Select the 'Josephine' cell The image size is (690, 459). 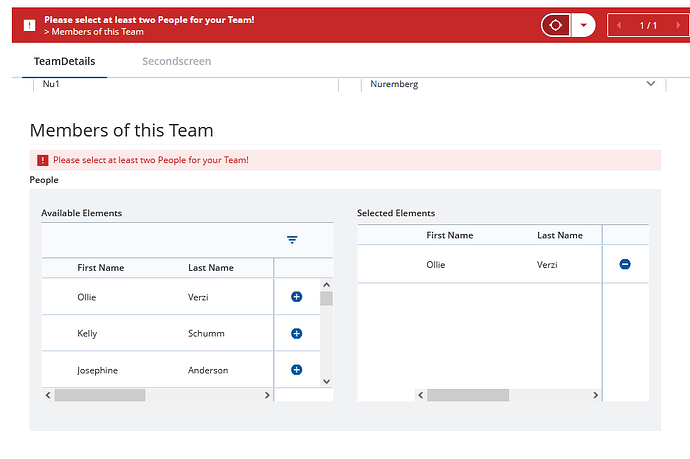97,371
